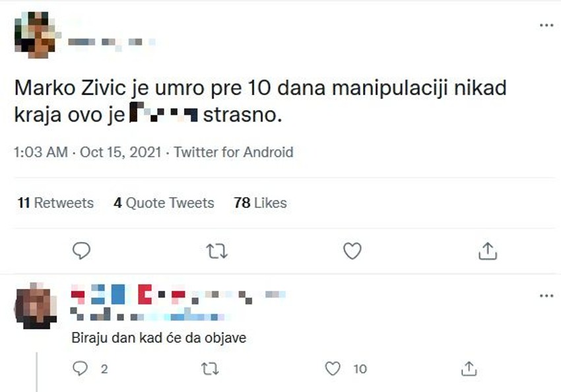View the list of 11 Retweets
561x392 pixels.
click(55, 203)
